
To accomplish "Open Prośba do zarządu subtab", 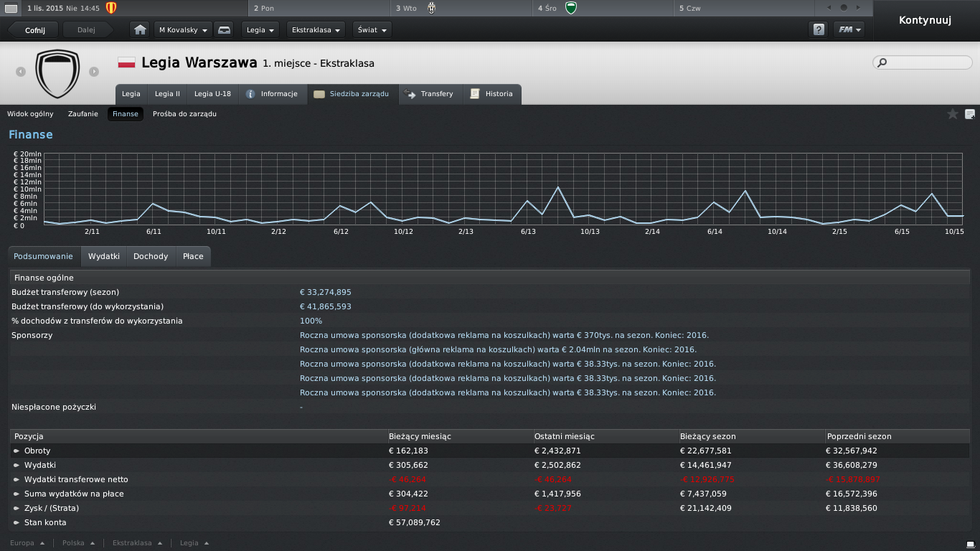I will tap(184, 114).
